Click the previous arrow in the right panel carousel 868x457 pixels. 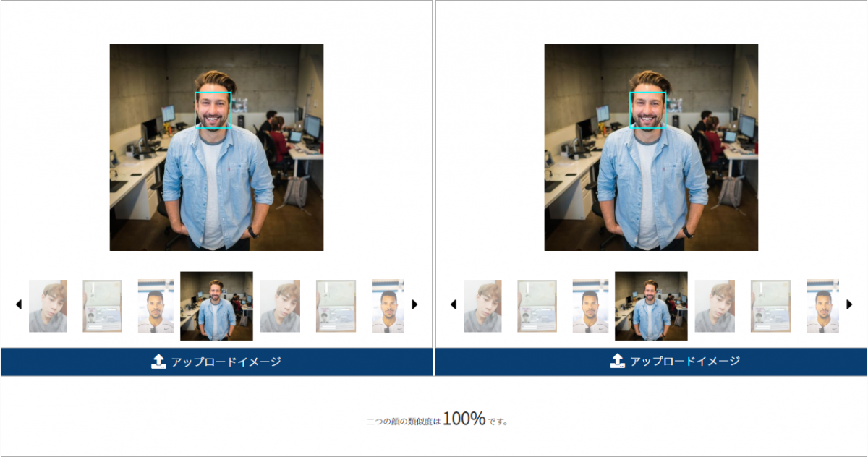454,305
